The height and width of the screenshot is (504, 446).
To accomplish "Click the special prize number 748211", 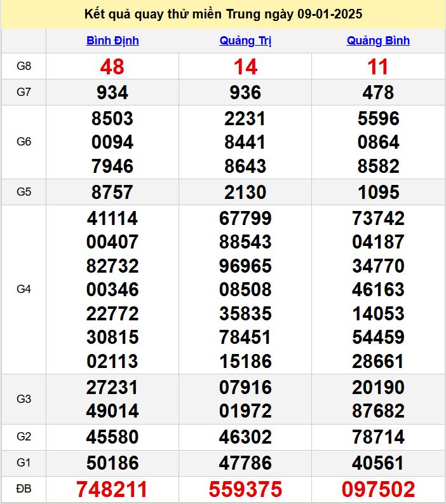I will coord(112,489).
